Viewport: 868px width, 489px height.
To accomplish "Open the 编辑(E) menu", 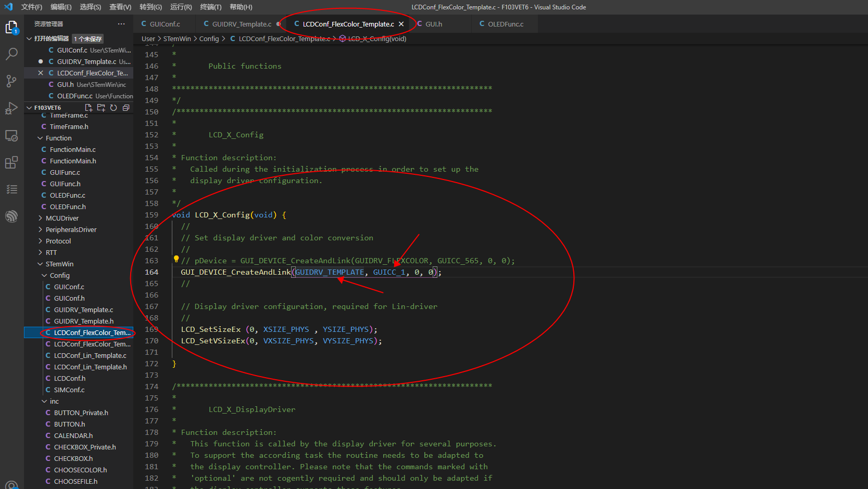I will tap(61, 7).
